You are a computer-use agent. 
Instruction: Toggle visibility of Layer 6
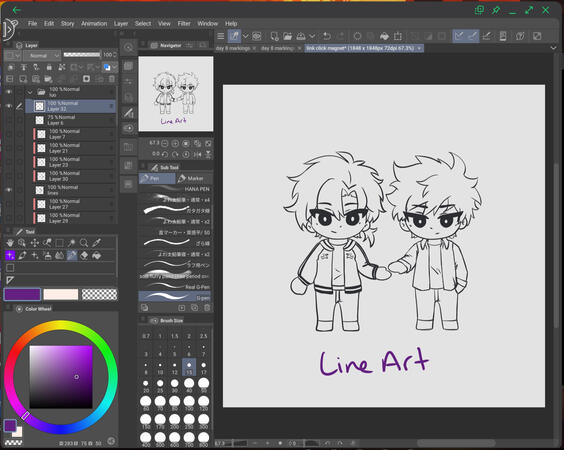tap(9, 120)
